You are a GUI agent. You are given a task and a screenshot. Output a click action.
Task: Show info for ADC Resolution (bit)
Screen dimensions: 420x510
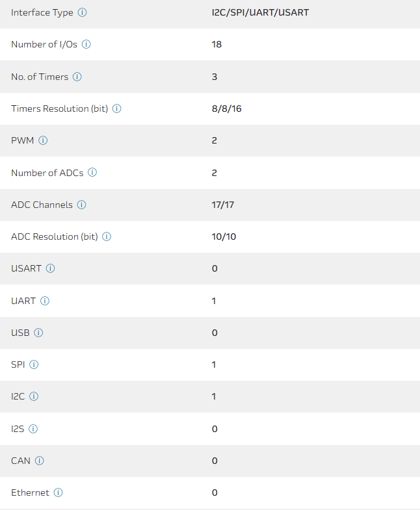pyautogui.click(x=107, y=236)
